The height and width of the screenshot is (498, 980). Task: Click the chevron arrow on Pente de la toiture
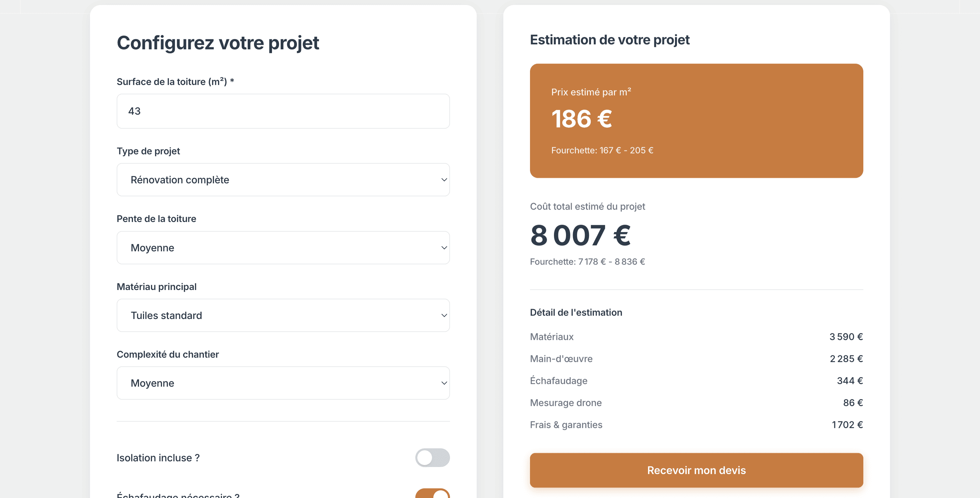[x=444, y=248]
